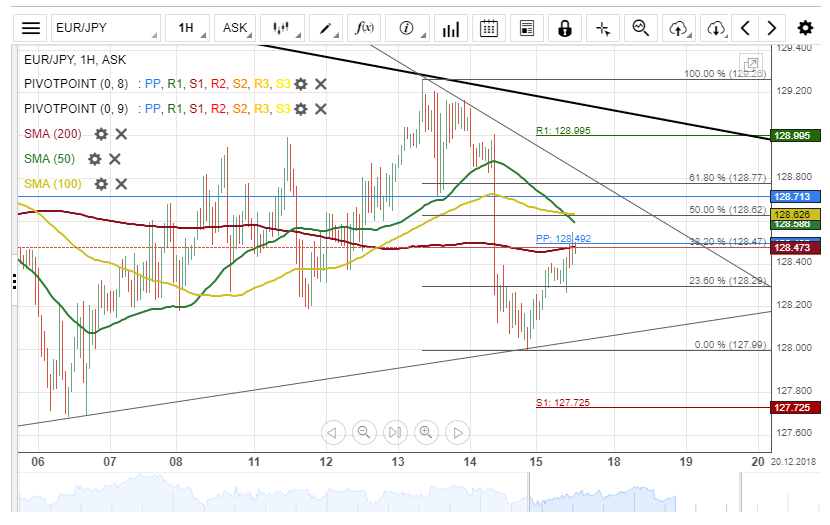
Task: Toggle the chart lock icon
Action: (x=565, y=28)
